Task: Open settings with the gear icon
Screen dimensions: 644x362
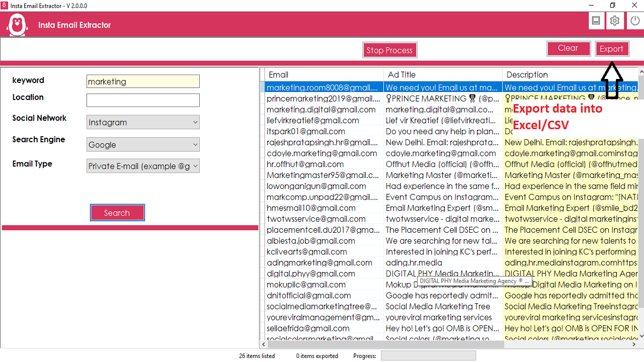Action: [615, 21]
